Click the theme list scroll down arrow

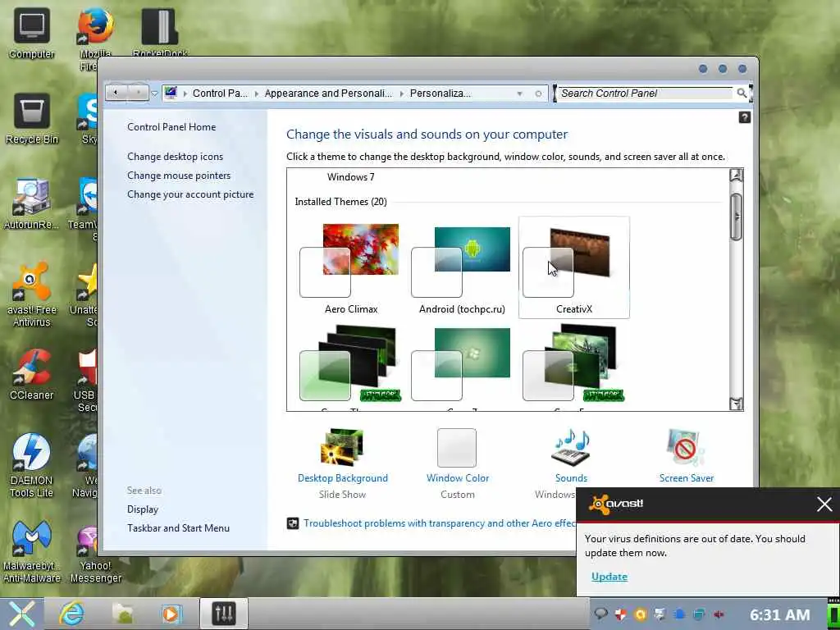click(x=736, y=404)
